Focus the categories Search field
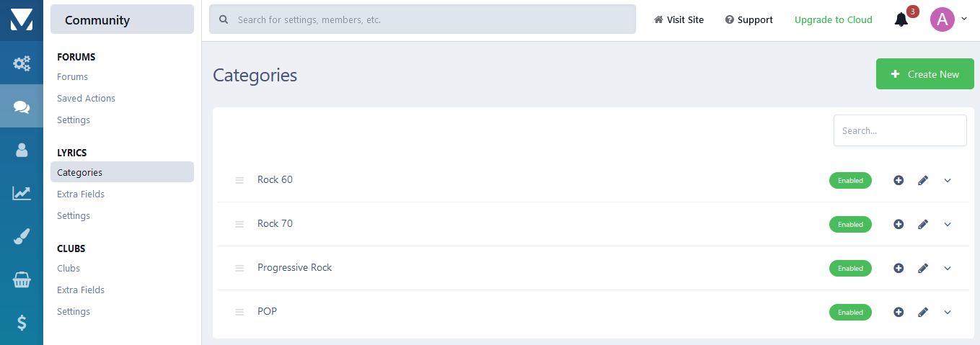This screenshot has height=345, width=980. click(x=900, y=130)
